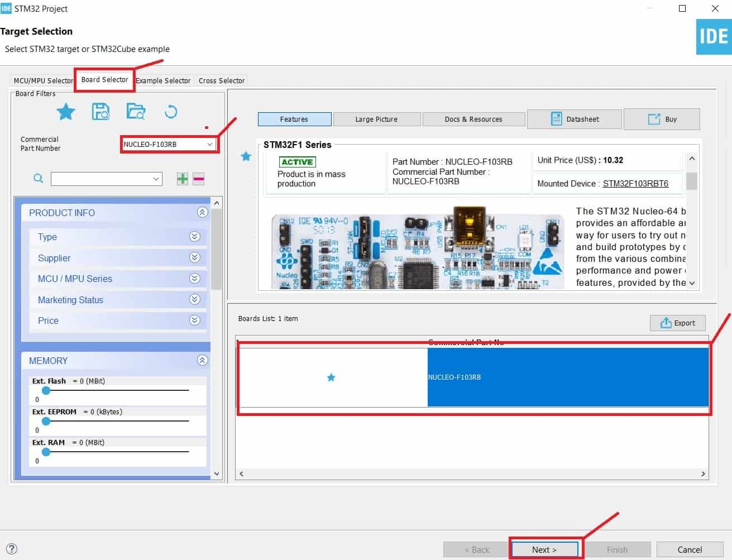Image resolution: width=732 pixels, height=560 pixels.
Task: Select NUCLEO-F103RB row in boards list
Action: click(473, 377)
